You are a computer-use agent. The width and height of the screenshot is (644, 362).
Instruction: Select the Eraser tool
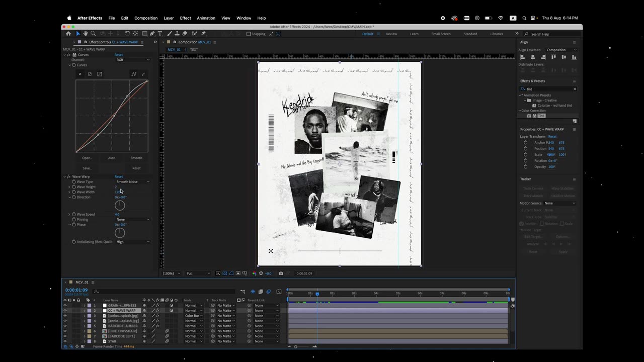tap(185, 34)
